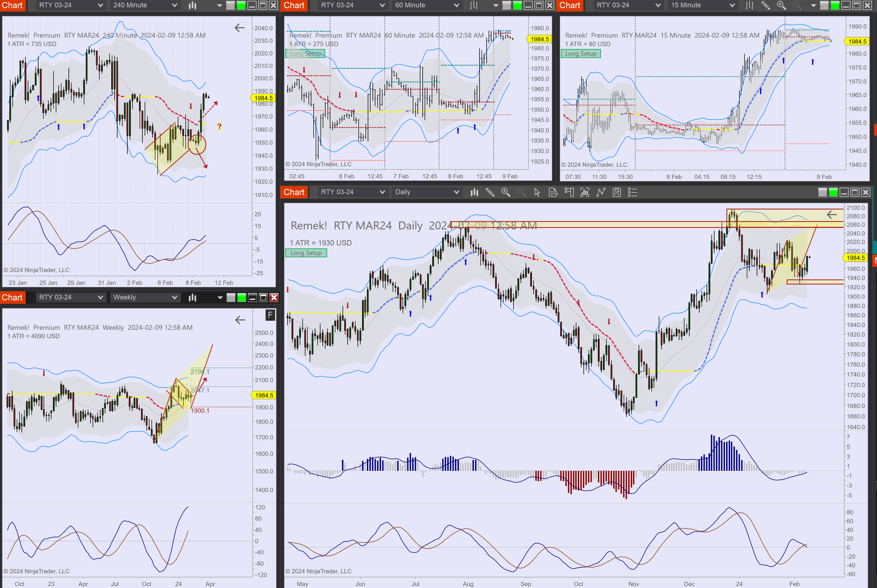
Task: Toggle green link button on Weekly chart
Action: (241, 298)
